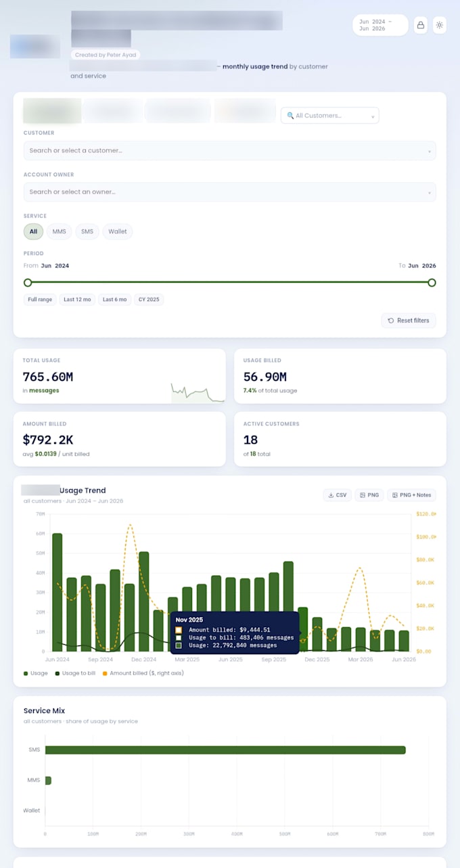Select the Wallet service filter

(118, 231)
